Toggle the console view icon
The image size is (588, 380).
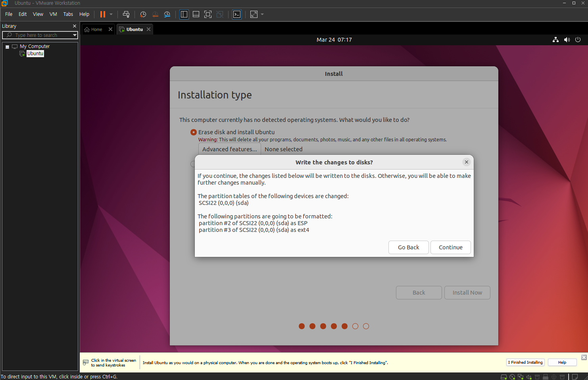coord(237,14)
